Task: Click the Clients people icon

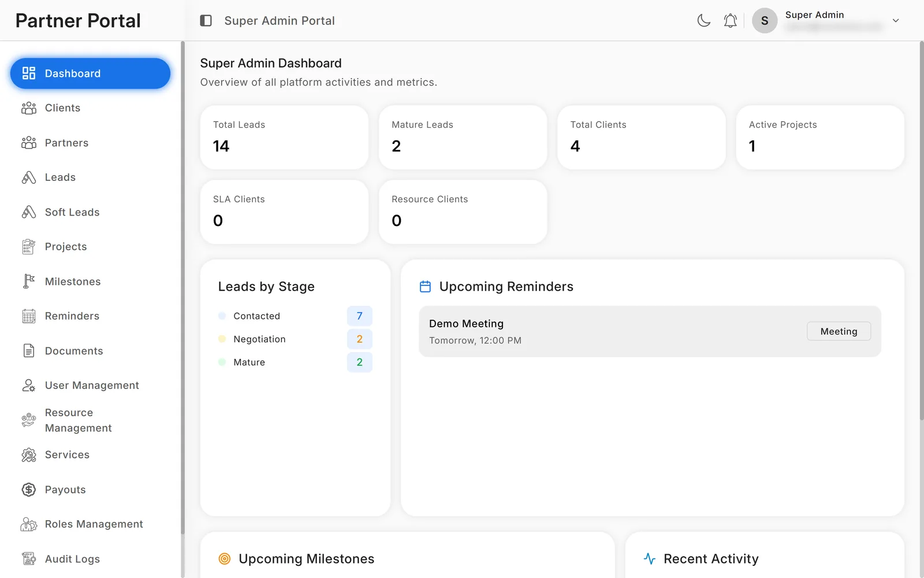Action: (x=29, y=108)
